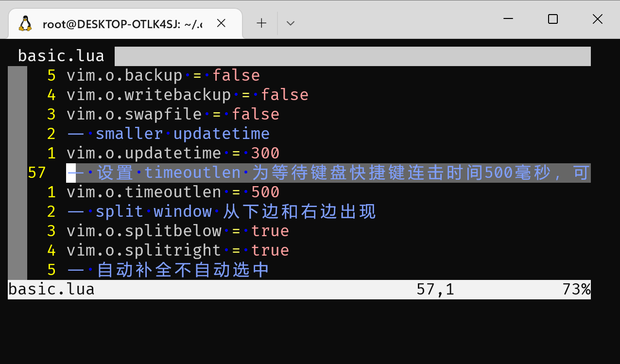Maximize the terminal window

(552, 19)
